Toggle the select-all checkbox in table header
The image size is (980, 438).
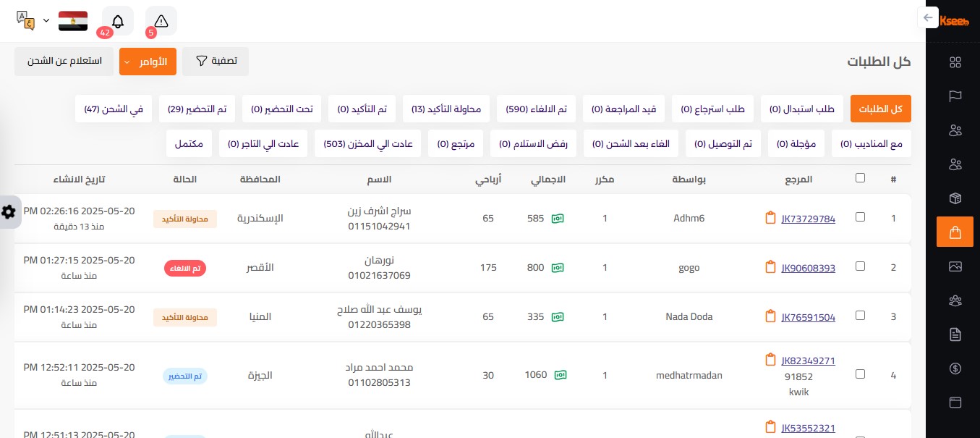[x=860, y=178]
